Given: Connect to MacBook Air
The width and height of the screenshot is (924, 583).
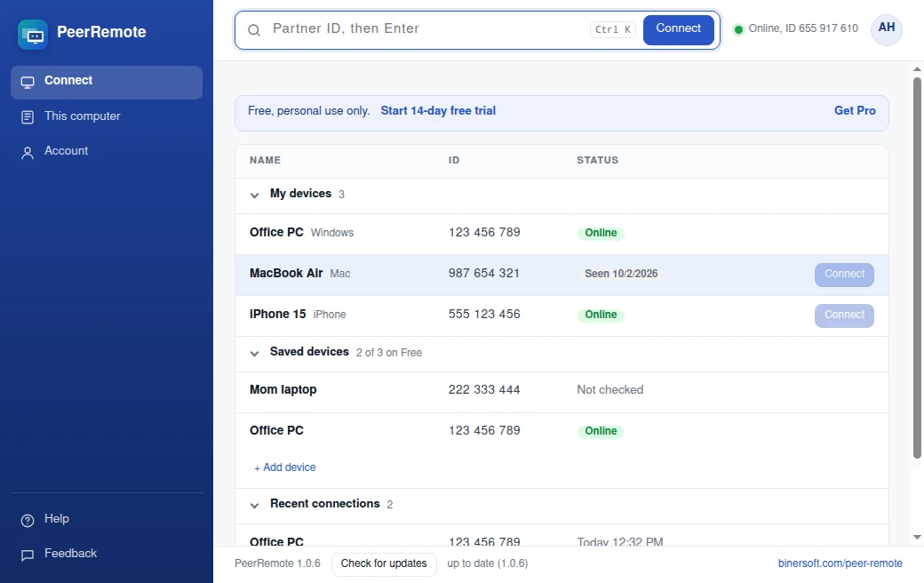Looking at the screenshot, I should [x=844, y=275].
